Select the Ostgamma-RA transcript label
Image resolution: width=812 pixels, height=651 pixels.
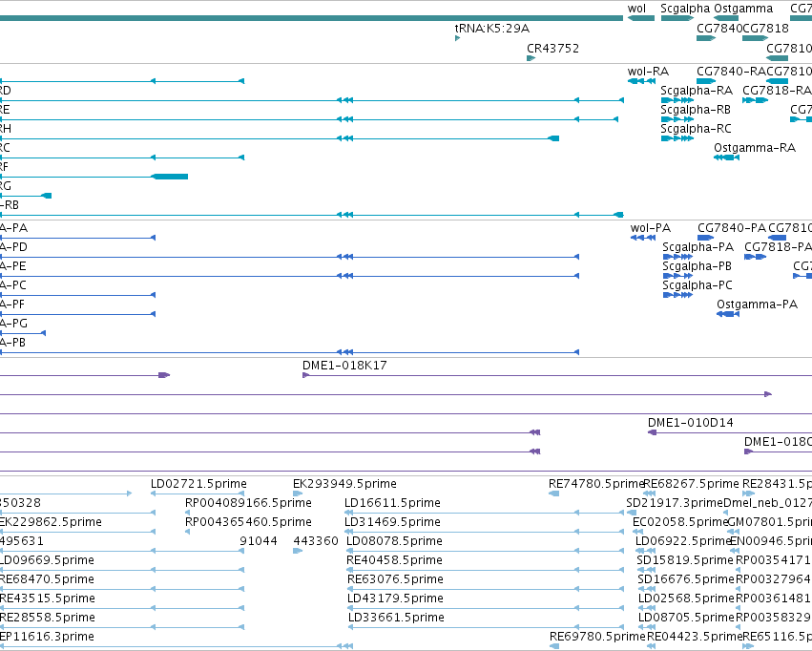[755, 148]
